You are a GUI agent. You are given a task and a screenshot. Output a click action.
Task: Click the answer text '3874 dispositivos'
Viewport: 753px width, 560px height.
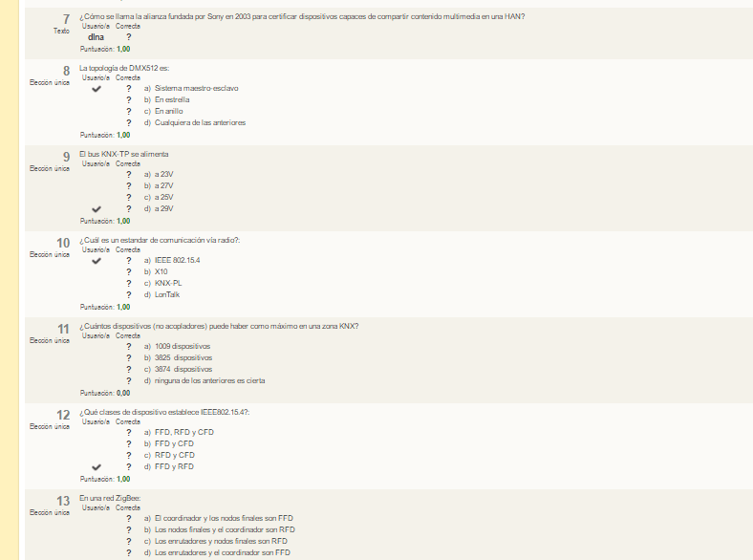click(183, 369)
